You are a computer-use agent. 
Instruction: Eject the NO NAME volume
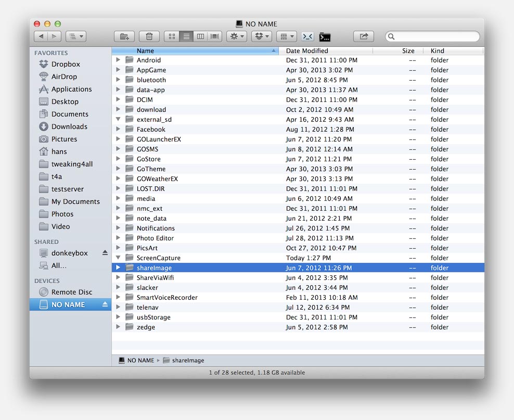click(x=105, y=304)
